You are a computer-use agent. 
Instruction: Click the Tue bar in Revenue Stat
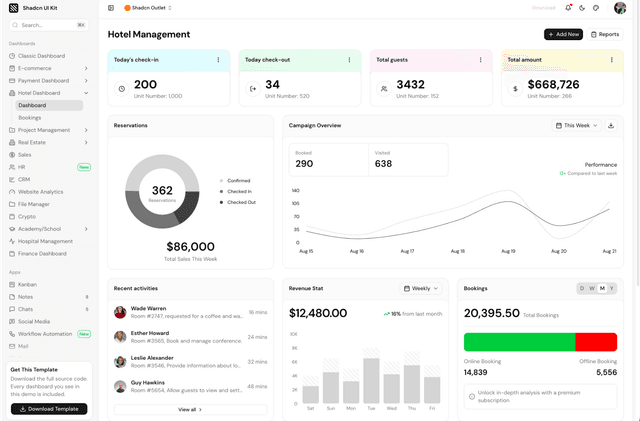click(x=371, y=381)
